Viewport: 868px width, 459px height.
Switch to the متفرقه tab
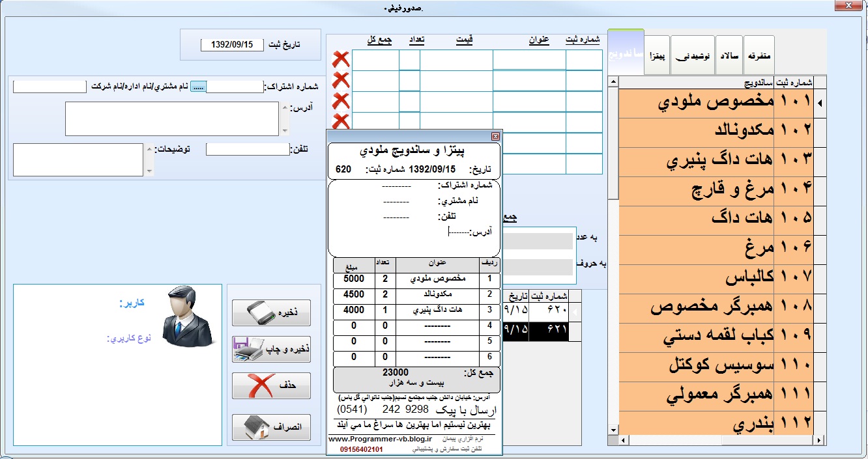click(x=759, y=55)
